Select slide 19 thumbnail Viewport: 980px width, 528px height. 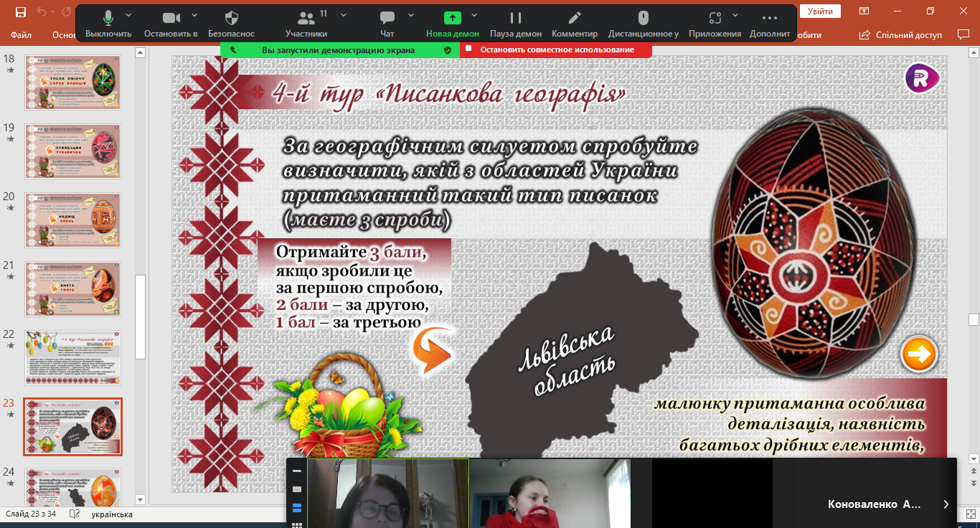[x=72, y=151]
